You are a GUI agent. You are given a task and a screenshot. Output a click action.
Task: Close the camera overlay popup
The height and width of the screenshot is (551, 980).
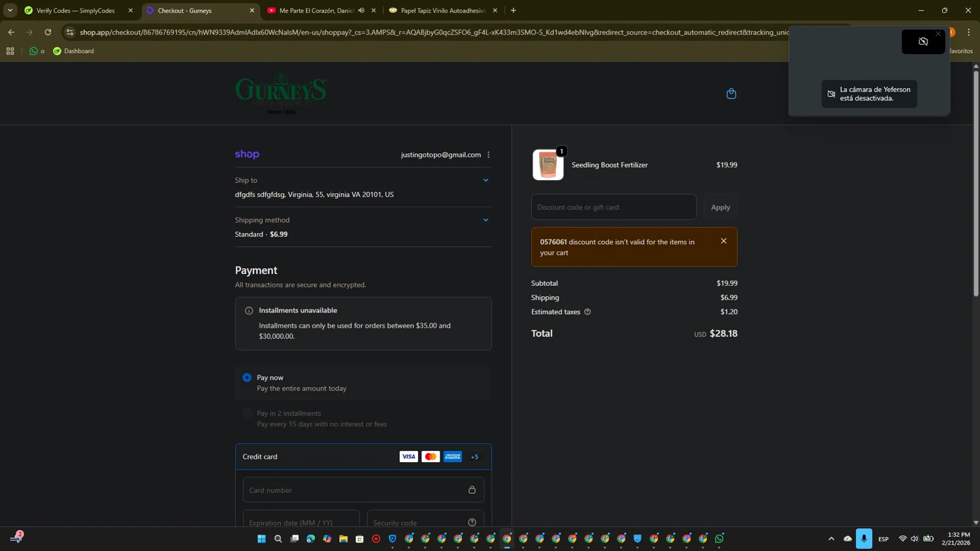click(938, 34)
